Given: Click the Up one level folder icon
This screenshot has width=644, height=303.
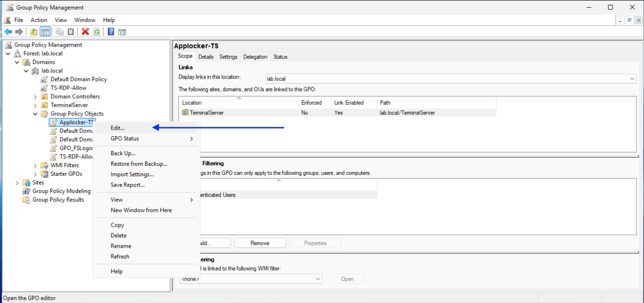Looking at the screenshot, I should [34, 32].
